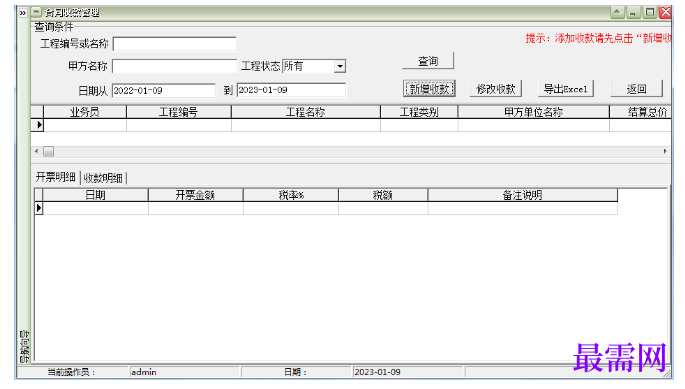Select the 甲方单位名称 column header
Screen dimensions: 685x389
click(533, 112)
